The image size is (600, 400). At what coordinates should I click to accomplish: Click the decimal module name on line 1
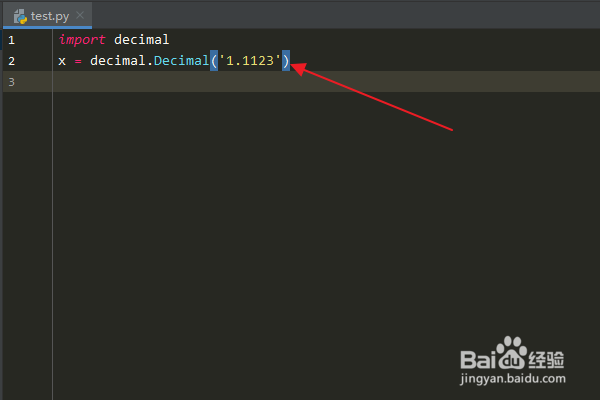(142, 39)
